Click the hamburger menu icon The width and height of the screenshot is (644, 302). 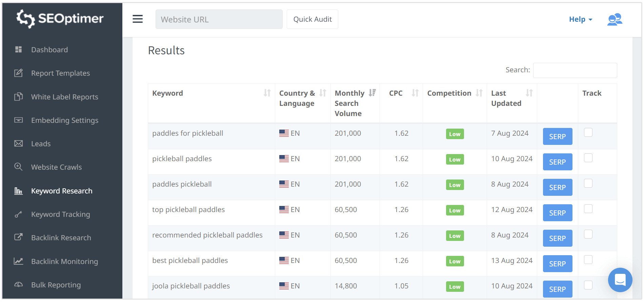[x=138, y=19]
